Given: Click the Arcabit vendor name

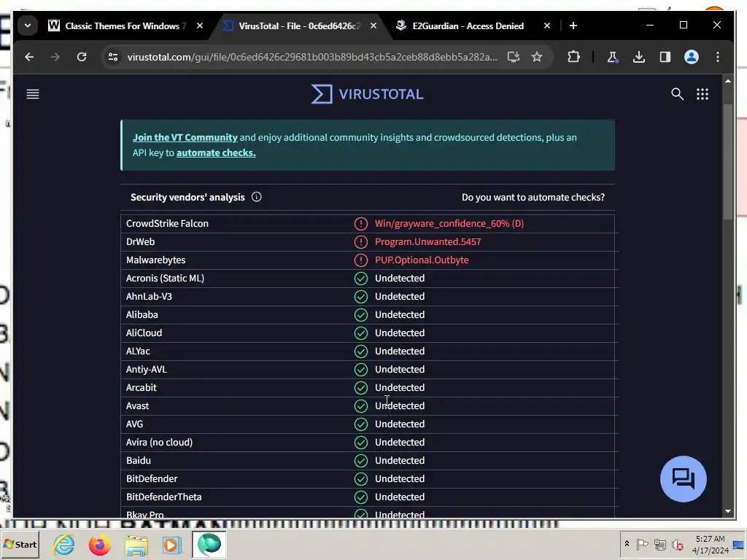Looking at the screenshot, I should pyautogui.click(x=141, y=388).
